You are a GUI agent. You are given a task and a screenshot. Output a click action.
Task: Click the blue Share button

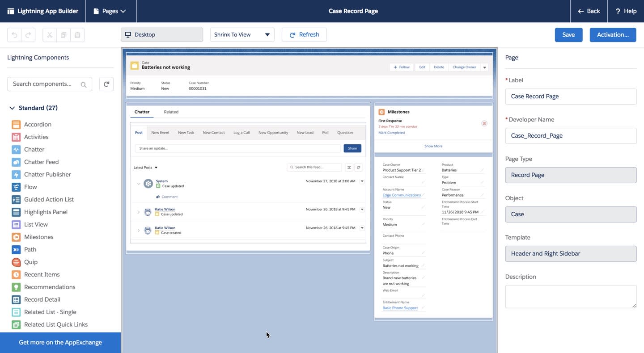[352, 148]
